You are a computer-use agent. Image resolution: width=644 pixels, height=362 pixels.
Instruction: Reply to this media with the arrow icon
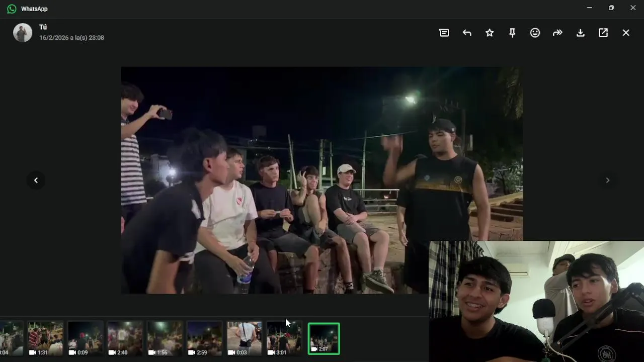pos(467,33)
